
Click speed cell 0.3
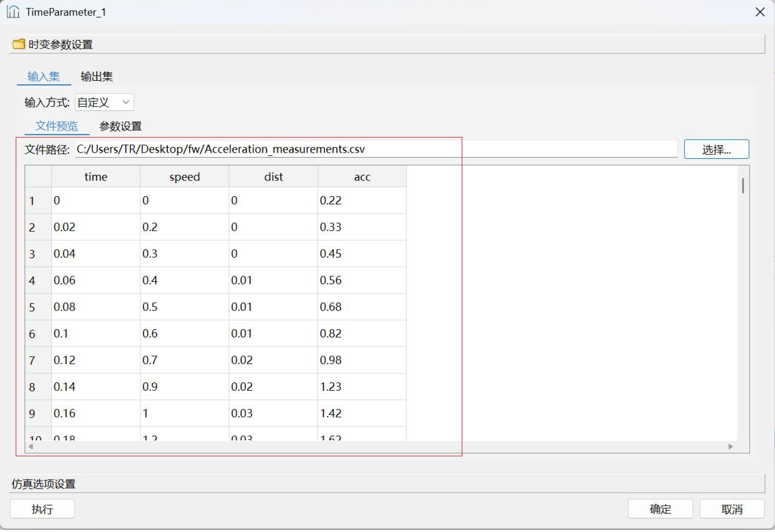(x=185, y=254)
